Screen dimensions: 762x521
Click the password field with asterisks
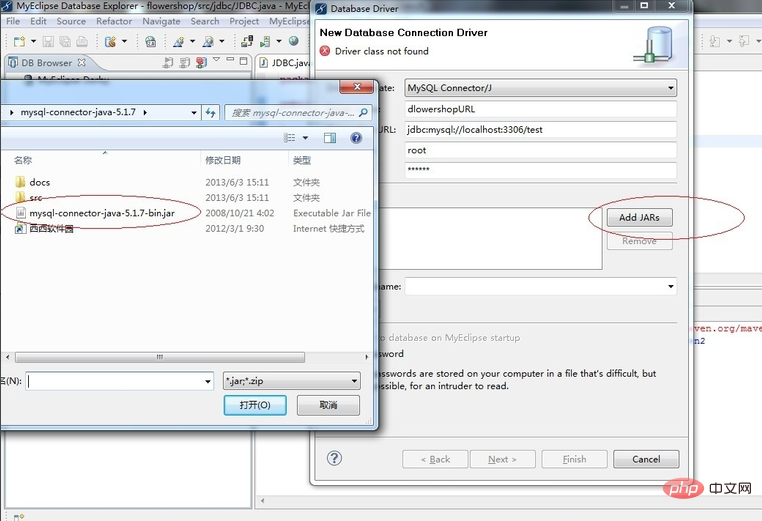click(x=540, y=170)
